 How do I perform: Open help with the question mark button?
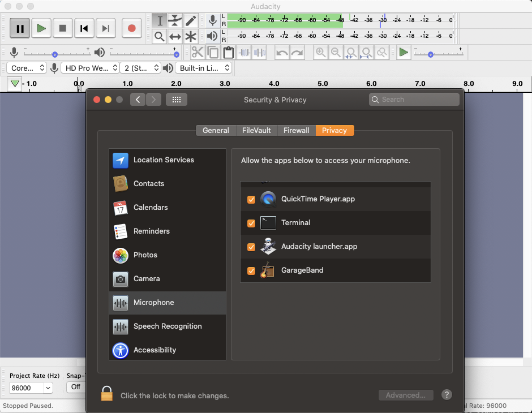[x=447, y=395]
